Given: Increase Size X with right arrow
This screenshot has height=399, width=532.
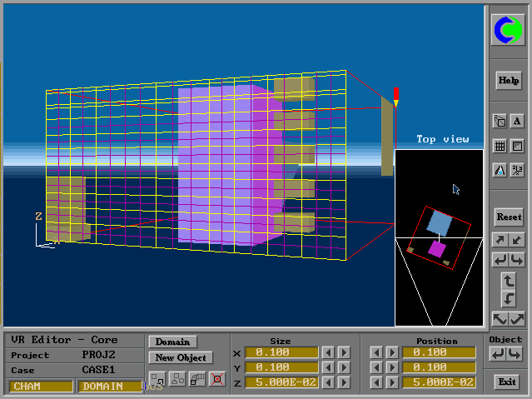Looking at the screenshot, I should click(x=344, y=352).
